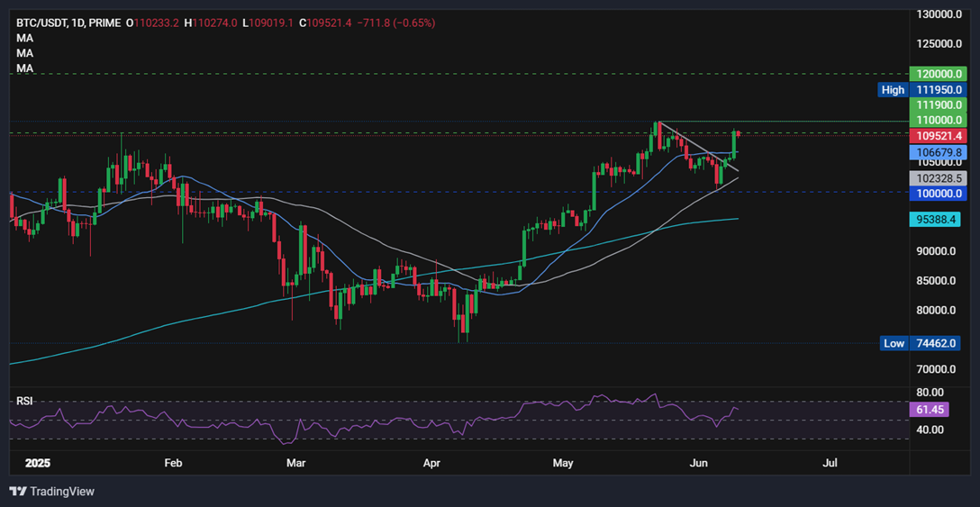
Task: Click the 95388.4 teal MA value label
Action: (934, 220)
